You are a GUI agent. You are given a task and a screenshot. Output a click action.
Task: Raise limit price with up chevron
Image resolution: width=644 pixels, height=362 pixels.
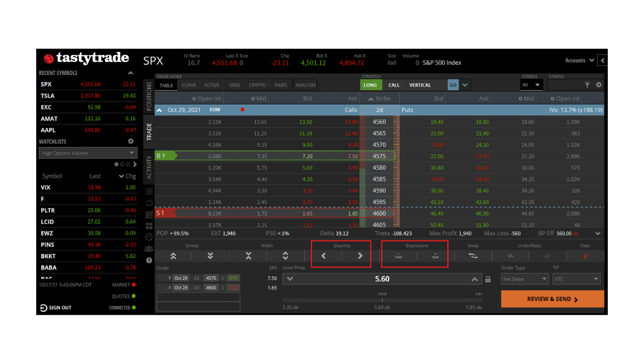474,279
